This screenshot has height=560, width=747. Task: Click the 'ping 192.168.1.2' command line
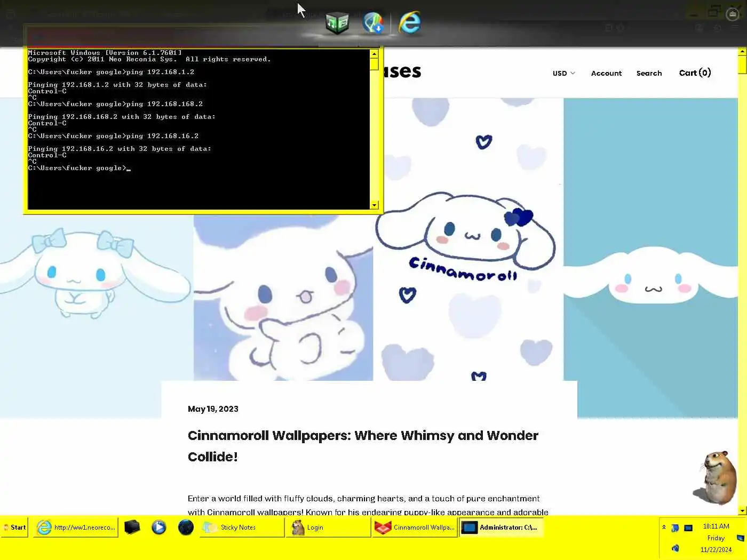tap(111, 72)
